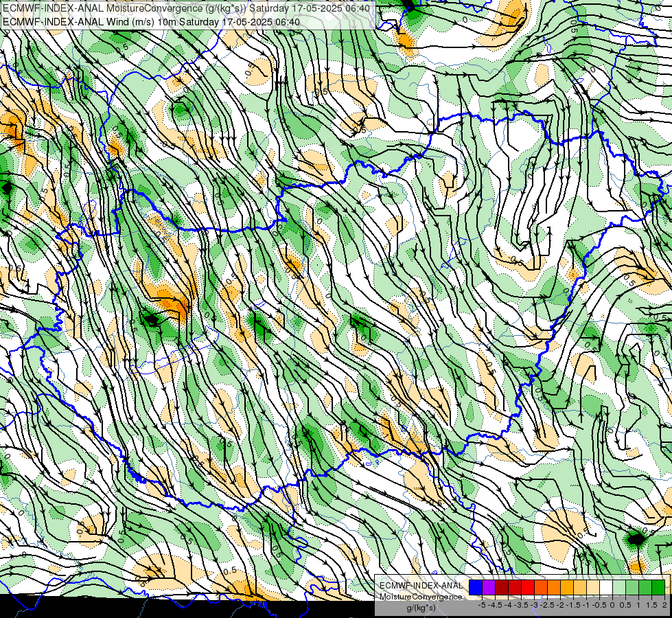This screenshot has width=672, height=618.
Task: Click the orange swatch between -2.5 and -2
Action: pos(554,588)
